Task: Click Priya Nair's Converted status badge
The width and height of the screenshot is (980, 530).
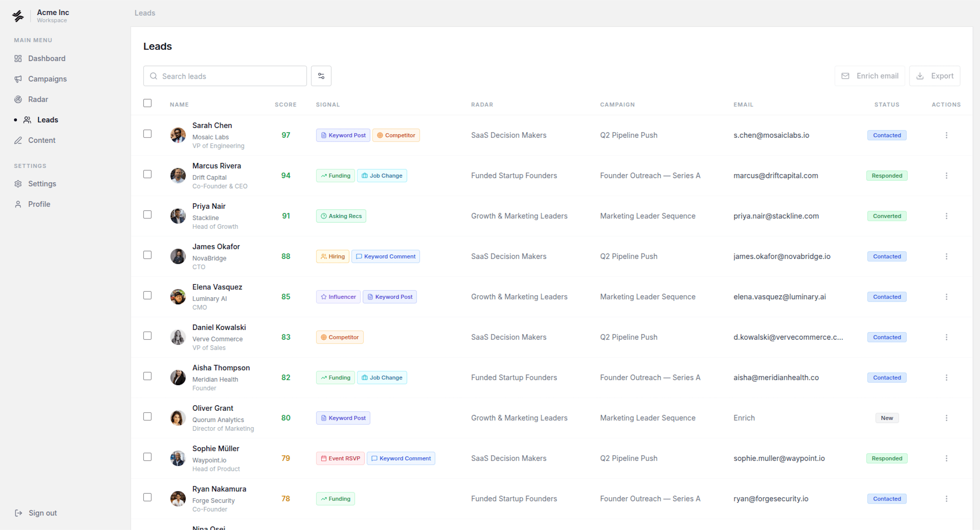Action: [886, 216]
